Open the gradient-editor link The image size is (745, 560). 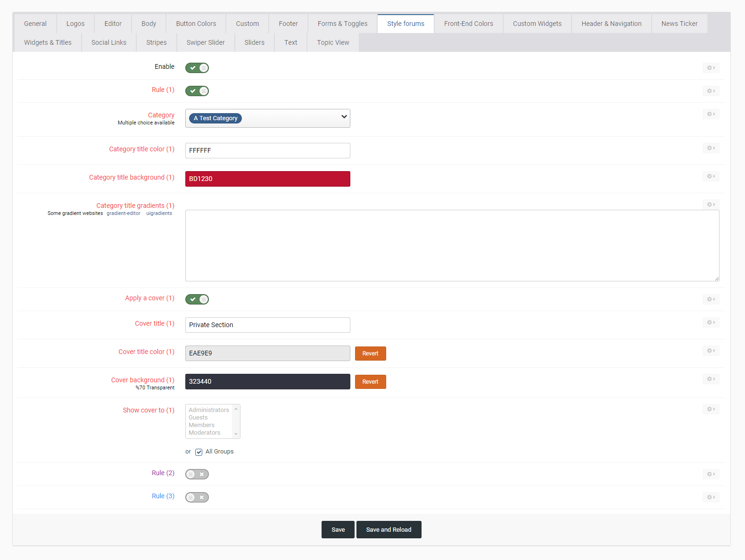[x=124, y=214]
